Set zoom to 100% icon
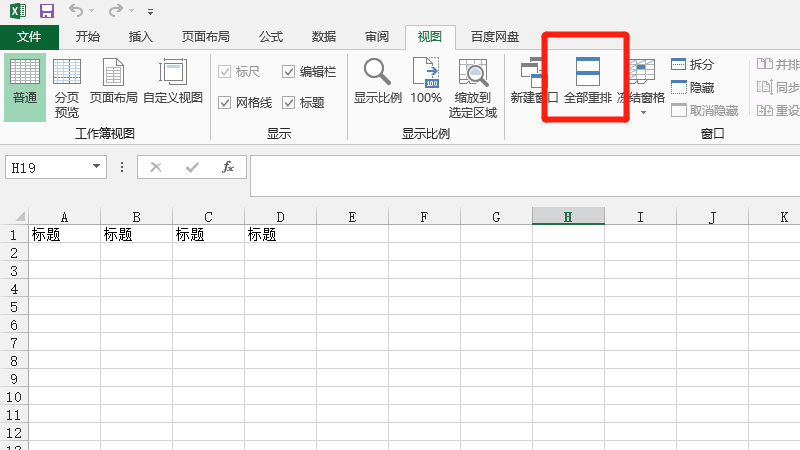800x450 pixels. tap(426, 83)
